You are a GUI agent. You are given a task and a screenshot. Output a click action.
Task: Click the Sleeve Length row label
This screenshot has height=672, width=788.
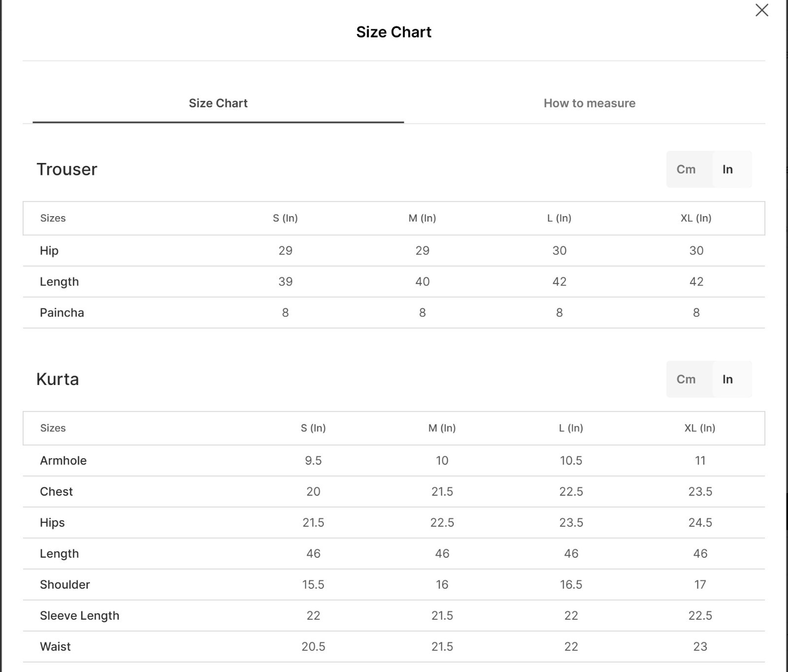tap(79, 616)
